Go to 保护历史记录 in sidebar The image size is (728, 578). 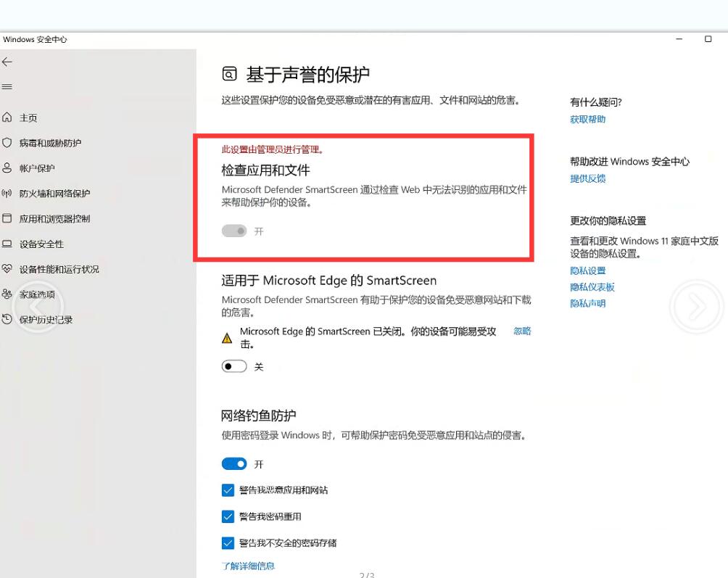point(46,320)
